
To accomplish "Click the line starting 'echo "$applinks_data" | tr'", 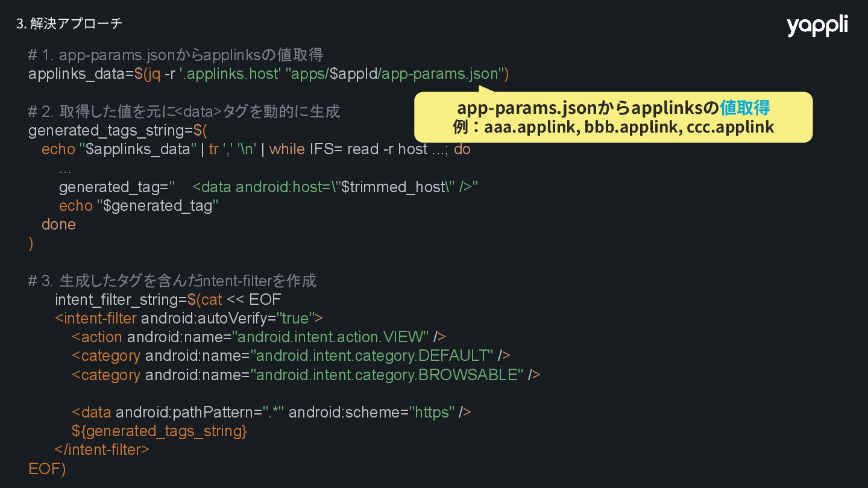I will pyautogui.click(x=256, y=149).
